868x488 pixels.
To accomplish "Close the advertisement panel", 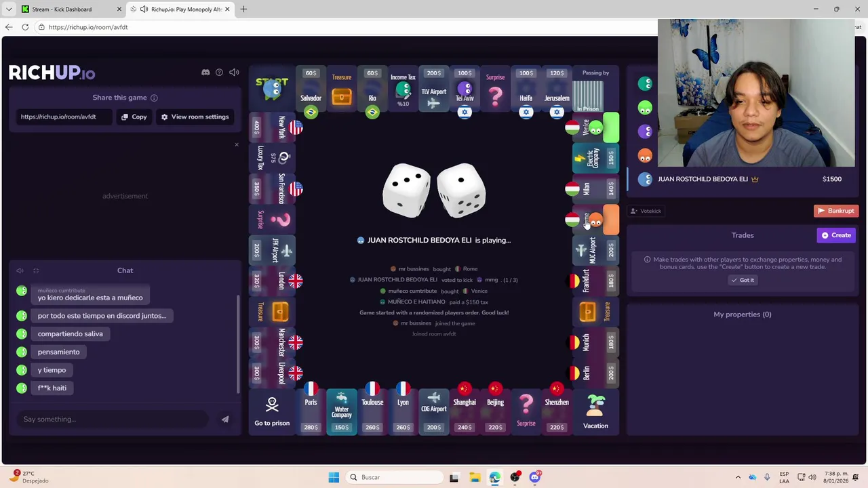I will (x=237, y=144).
